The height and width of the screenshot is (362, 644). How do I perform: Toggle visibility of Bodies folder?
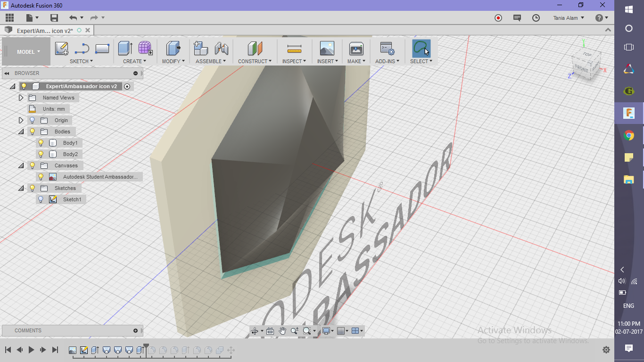[33, 132]
